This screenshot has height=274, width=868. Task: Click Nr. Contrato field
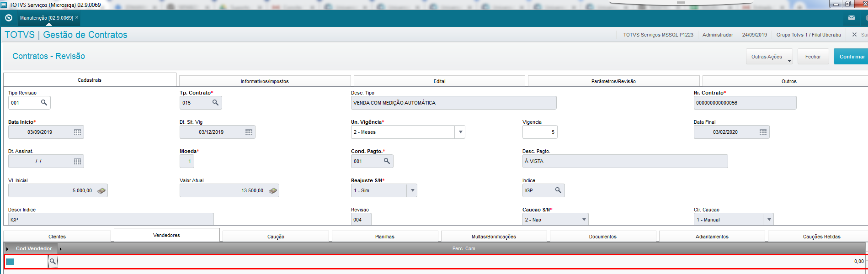(745, 103)
